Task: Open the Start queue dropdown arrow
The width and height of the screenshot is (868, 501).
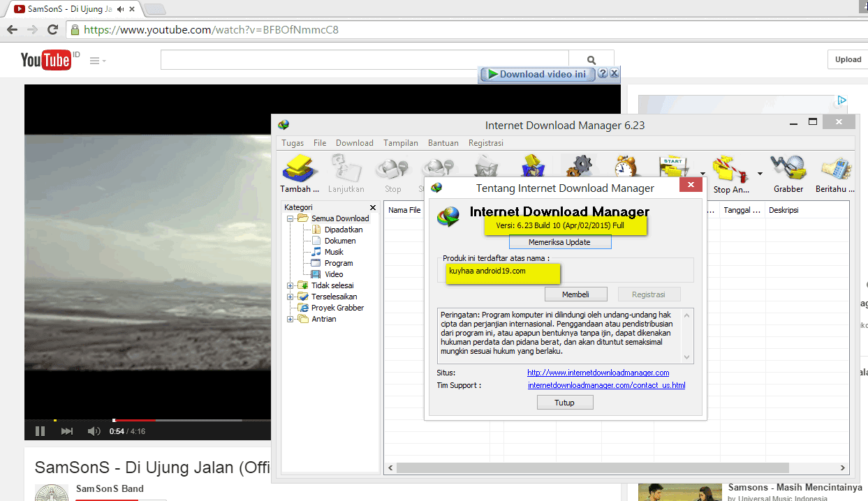Action: 702,174
